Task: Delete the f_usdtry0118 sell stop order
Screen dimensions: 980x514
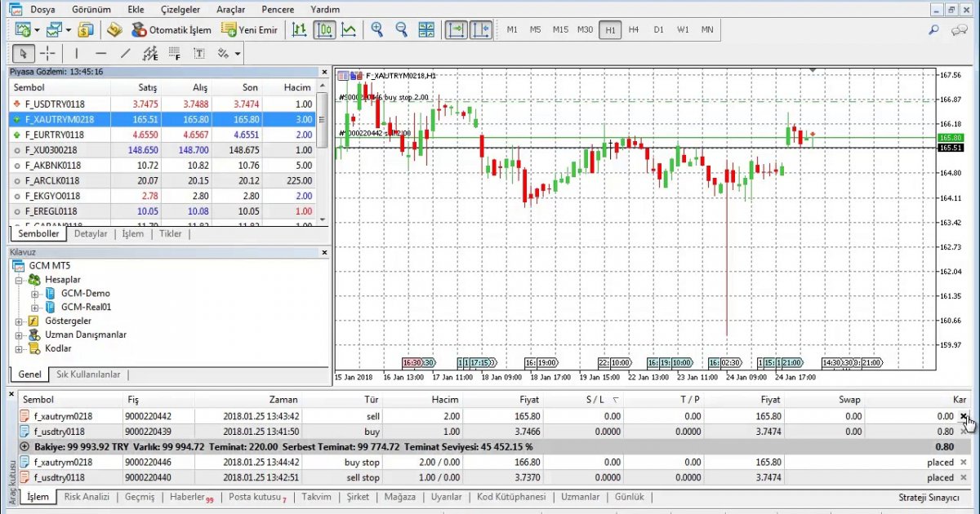Action: (x=963, y=478)
